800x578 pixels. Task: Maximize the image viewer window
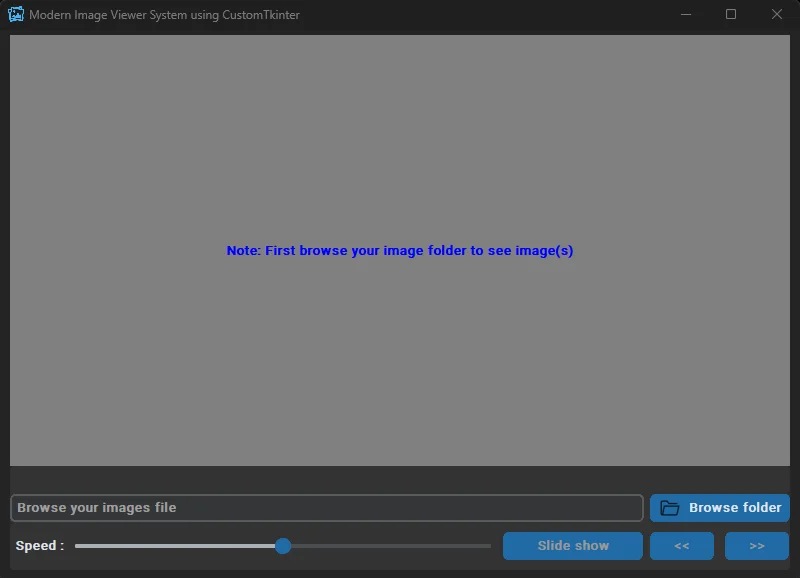(x=731, y=14)
